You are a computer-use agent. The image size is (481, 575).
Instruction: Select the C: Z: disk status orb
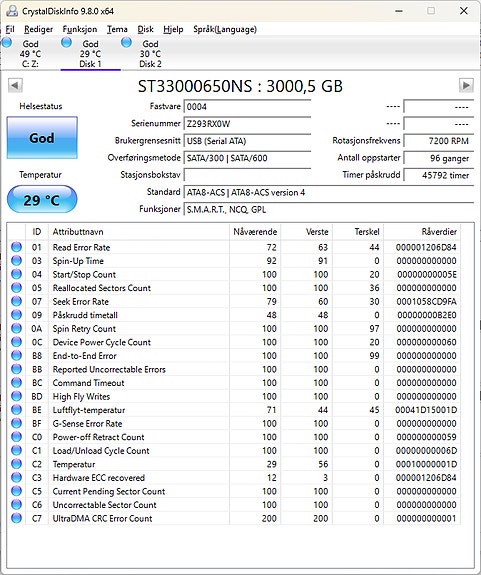(7, 43)
